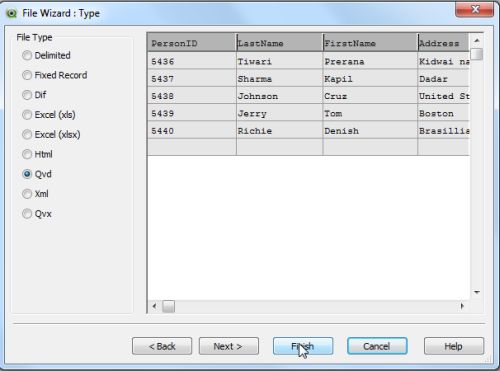Click the PersonID column header

pyautogui.click(x=192, y=43)
